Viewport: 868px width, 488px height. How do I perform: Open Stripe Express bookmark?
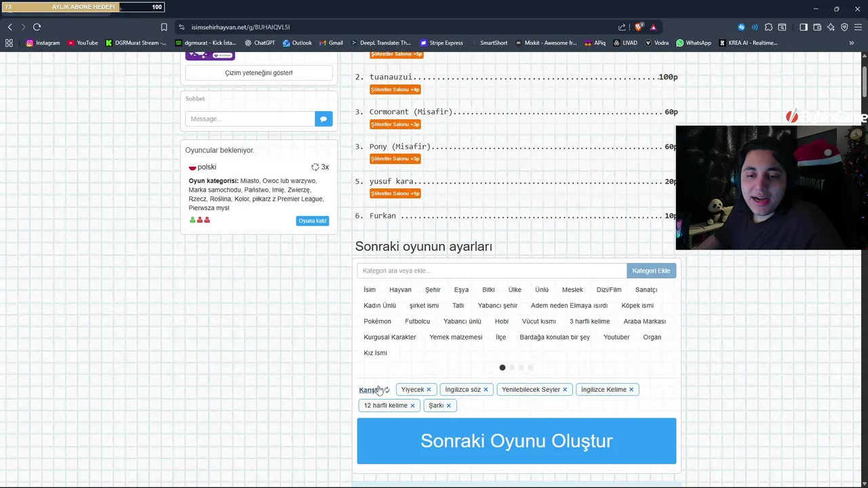tap(441, 43)
